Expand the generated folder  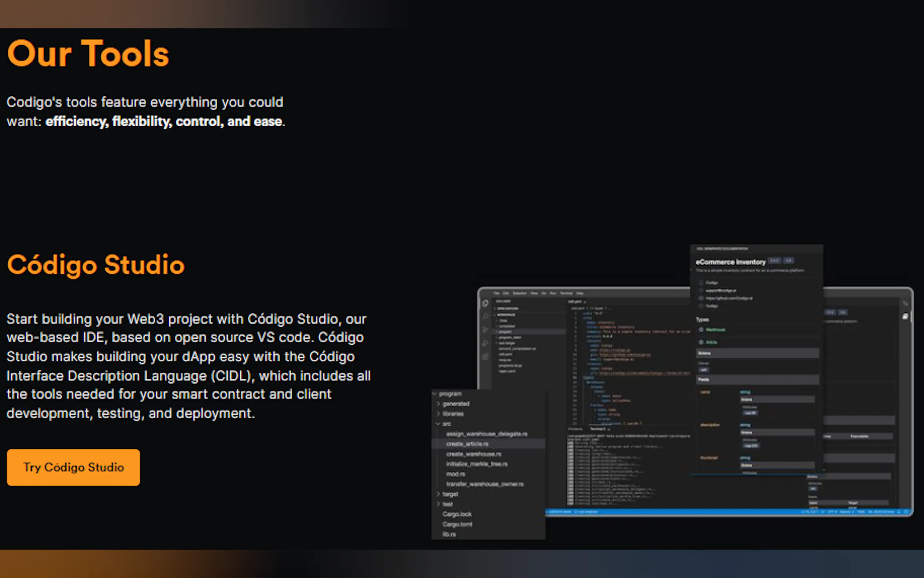pos(438,404)
